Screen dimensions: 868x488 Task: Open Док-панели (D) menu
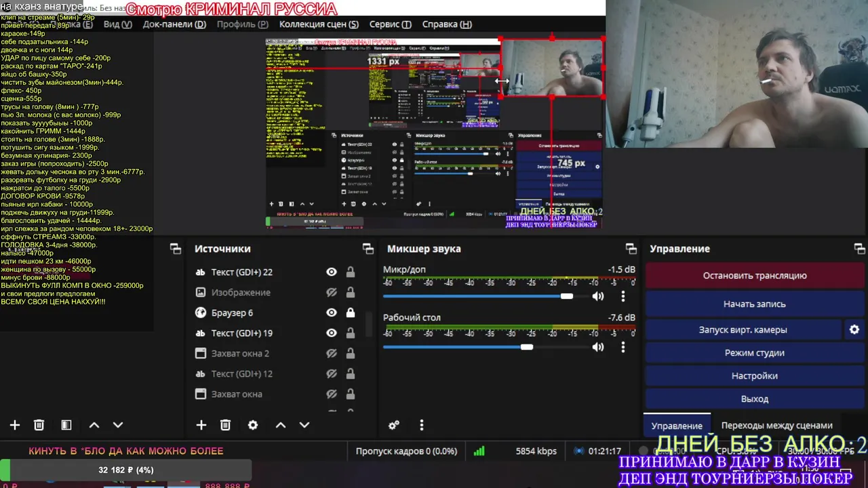[x=174, y=24]
